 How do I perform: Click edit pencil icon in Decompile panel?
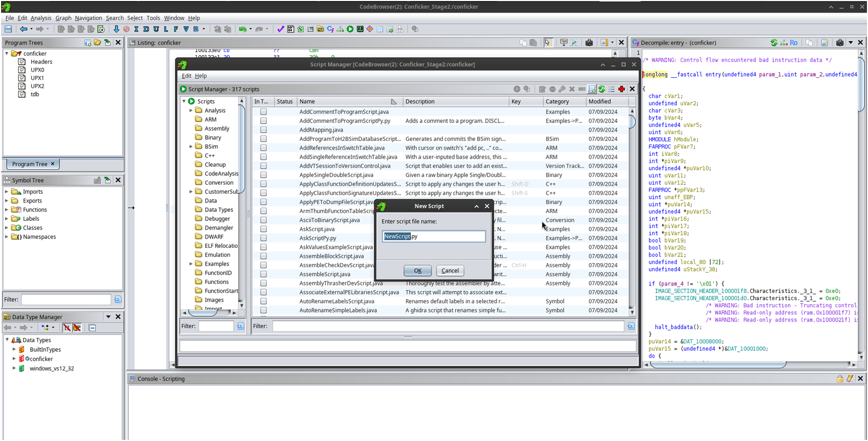(x=825, y=43)
